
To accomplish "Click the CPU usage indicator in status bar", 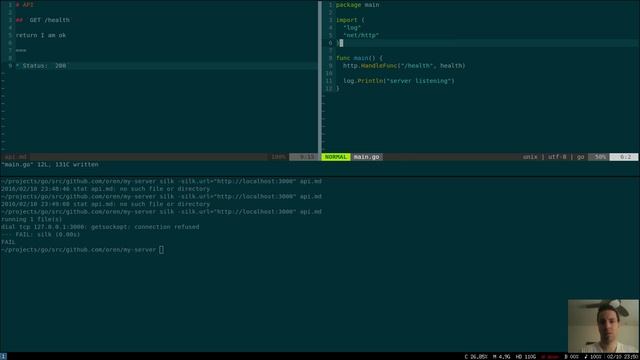I will (x=476, y=357).
